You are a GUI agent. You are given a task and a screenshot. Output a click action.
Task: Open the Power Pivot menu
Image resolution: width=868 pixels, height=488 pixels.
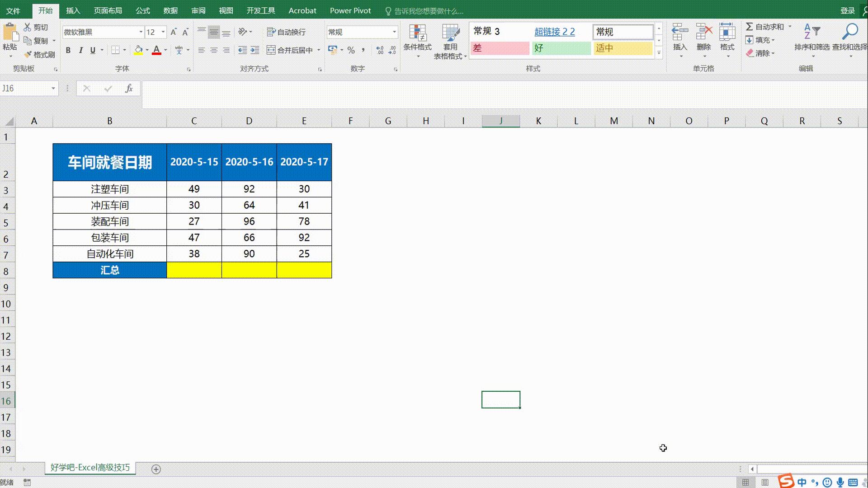click(350, 10)
